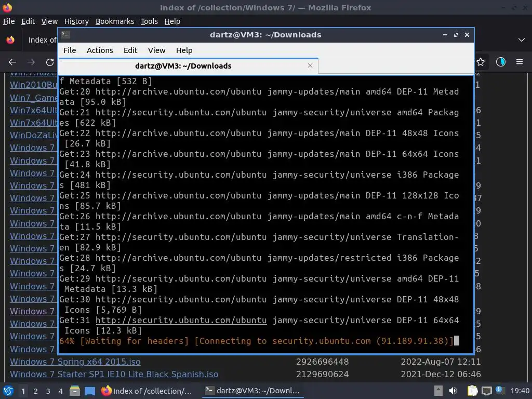Screen dimensions: 532x399
Task: Click the Win2010Bu... link in Firefox
Action: tap(34, 85)
